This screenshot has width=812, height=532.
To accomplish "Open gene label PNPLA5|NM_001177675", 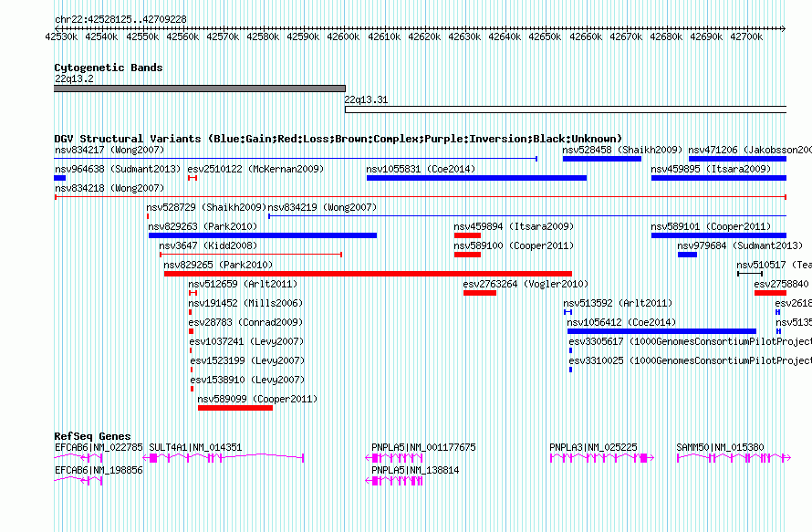I will (x=423, y=447).
